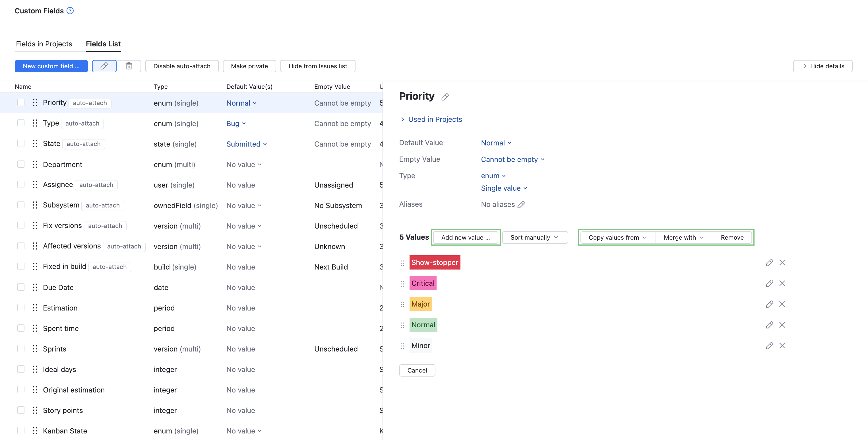This screenshot has height=440, width=868.
Task: Switch to the Fields in Projects tab
Action: click(44, 44)
